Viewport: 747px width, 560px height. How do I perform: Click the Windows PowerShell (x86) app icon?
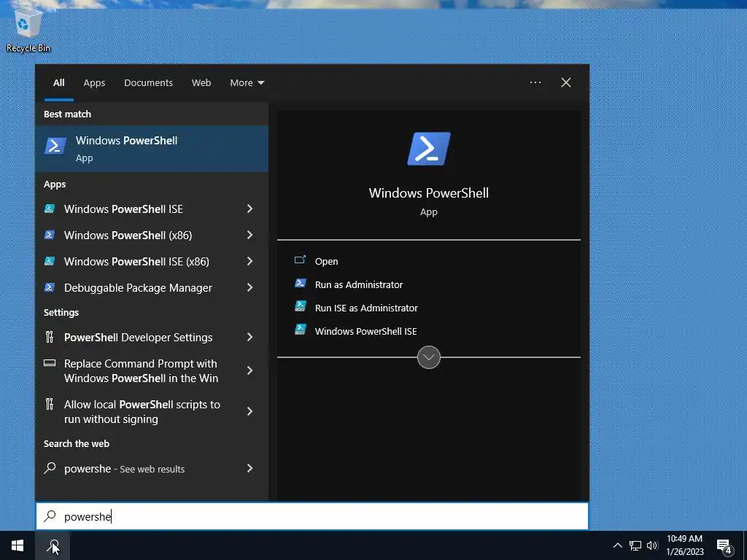tap(50, 234)
